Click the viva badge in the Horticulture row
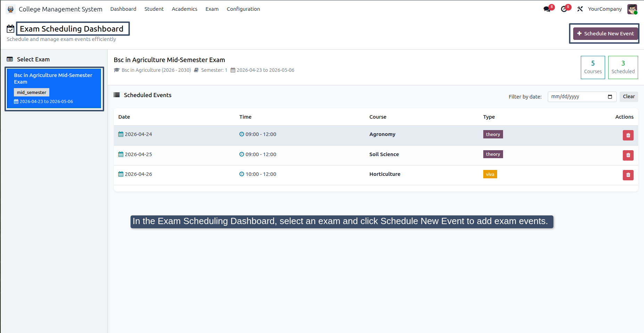644x333 pixels. click(490, 174)
